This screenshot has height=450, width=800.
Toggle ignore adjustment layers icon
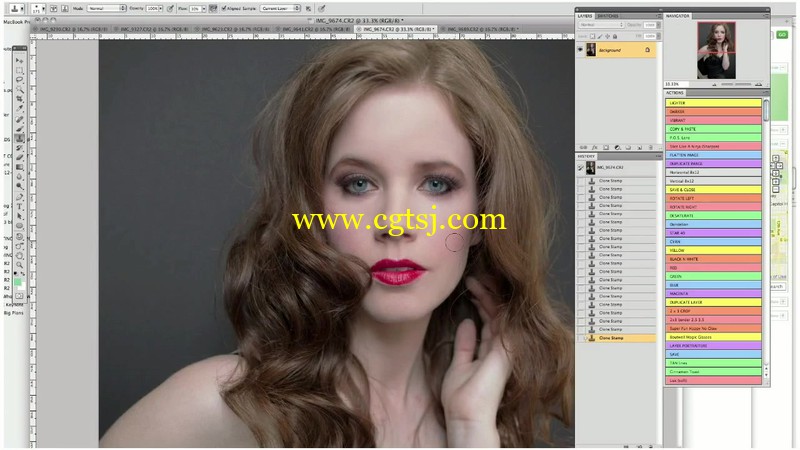309,8
